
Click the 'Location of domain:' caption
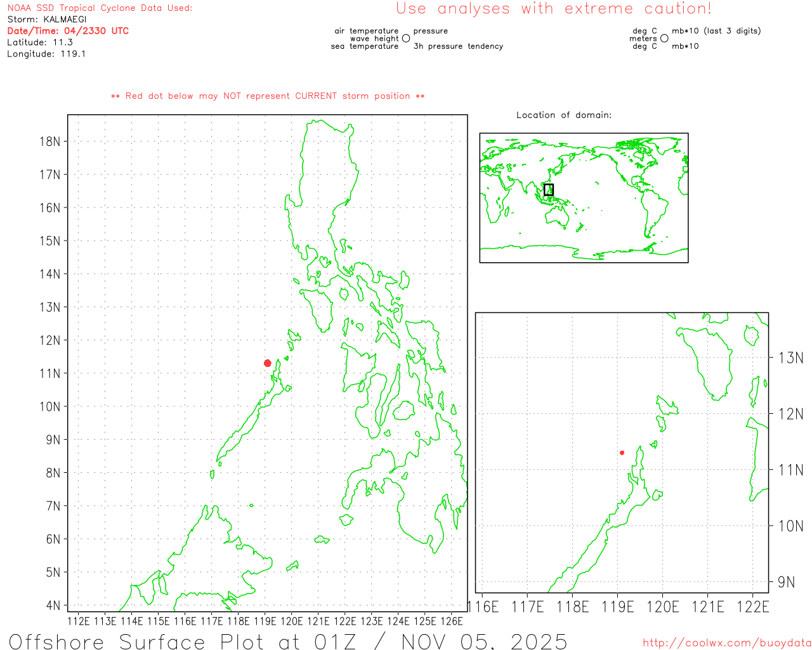point(563,116)
